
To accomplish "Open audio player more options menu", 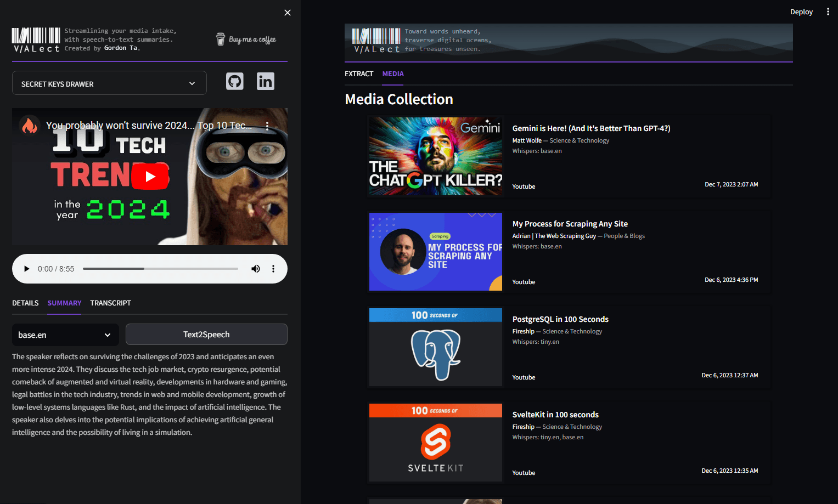I will click(273, 269).
